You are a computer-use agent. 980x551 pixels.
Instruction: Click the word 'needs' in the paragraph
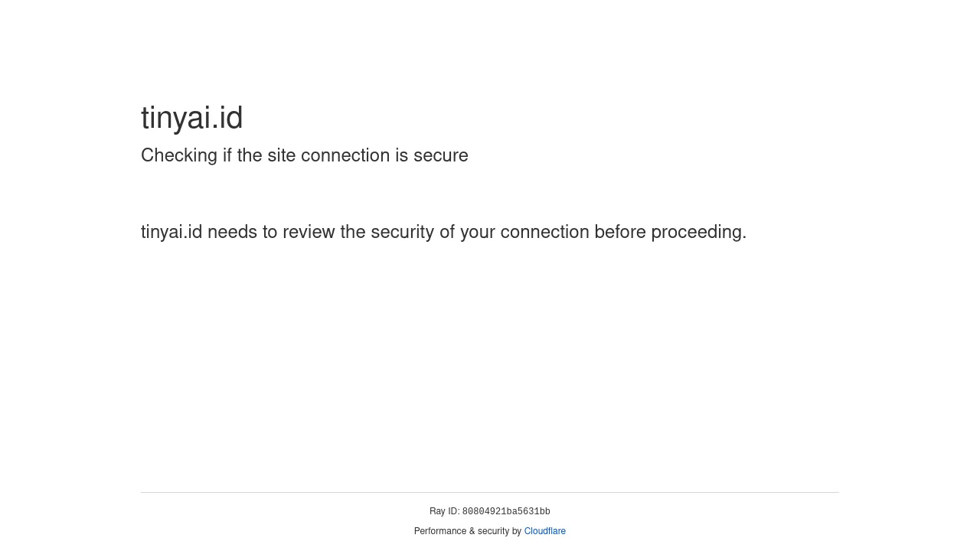232,232
